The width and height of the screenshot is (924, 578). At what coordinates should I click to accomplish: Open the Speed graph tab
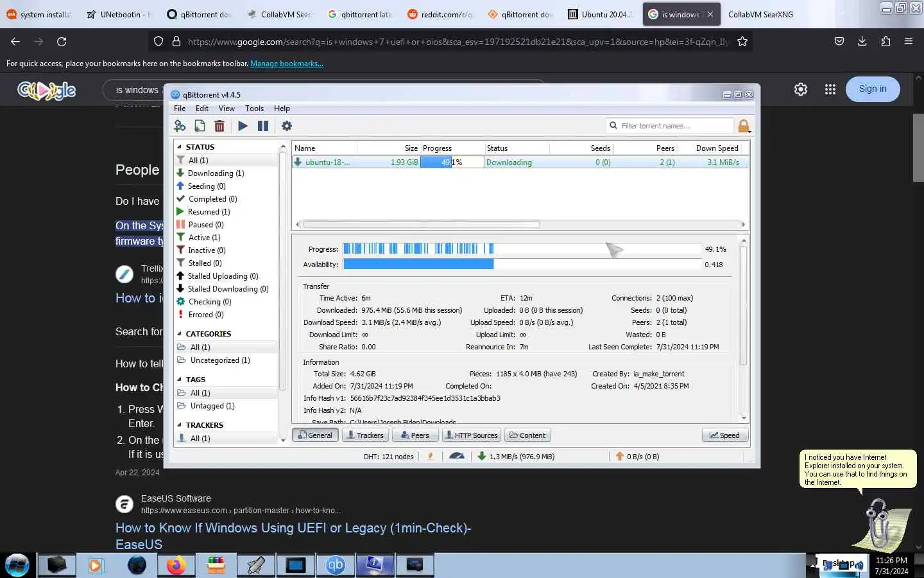pyautogui.click(x=724, y=435)
